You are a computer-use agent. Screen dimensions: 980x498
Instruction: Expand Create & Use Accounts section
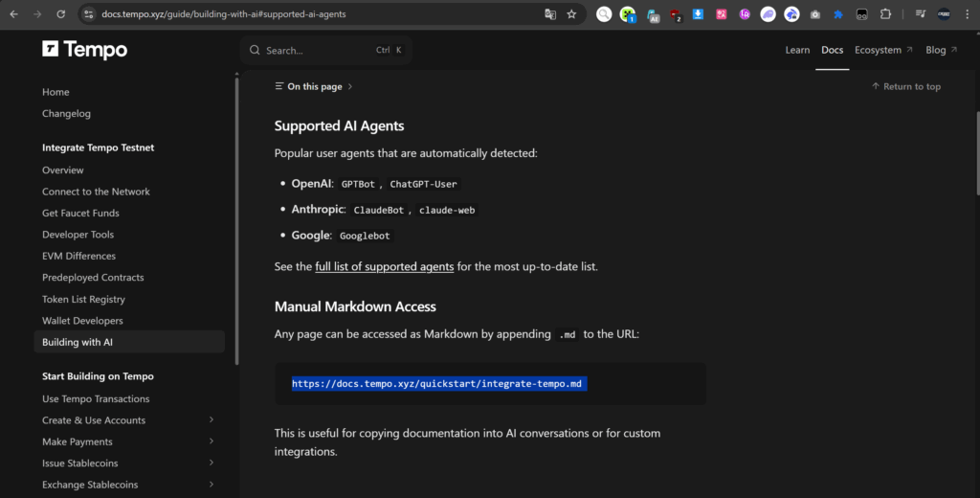211,419
